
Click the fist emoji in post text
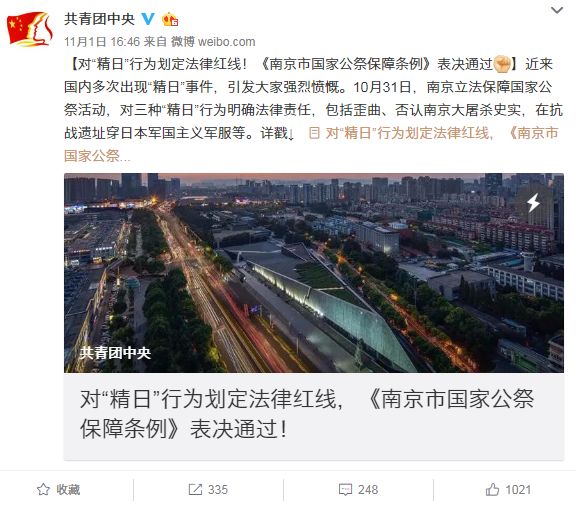click(x=502, y=64)
